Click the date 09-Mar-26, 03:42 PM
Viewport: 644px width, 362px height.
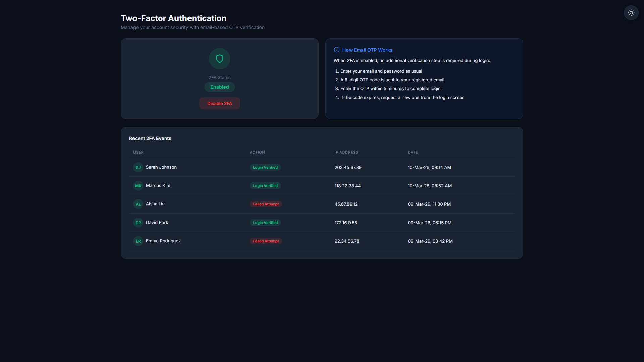pos(430,241)
